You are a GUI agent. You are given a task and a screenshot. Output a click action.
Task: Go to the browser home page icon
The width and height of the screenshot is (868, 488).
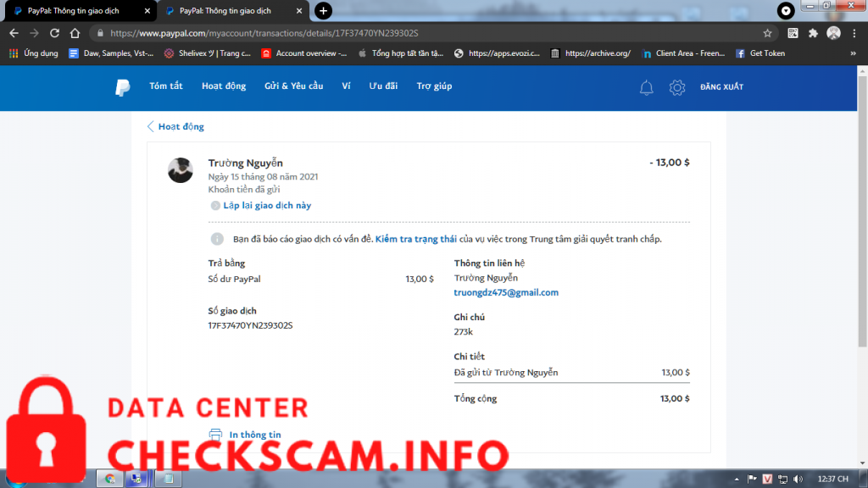tap(75, 33)
